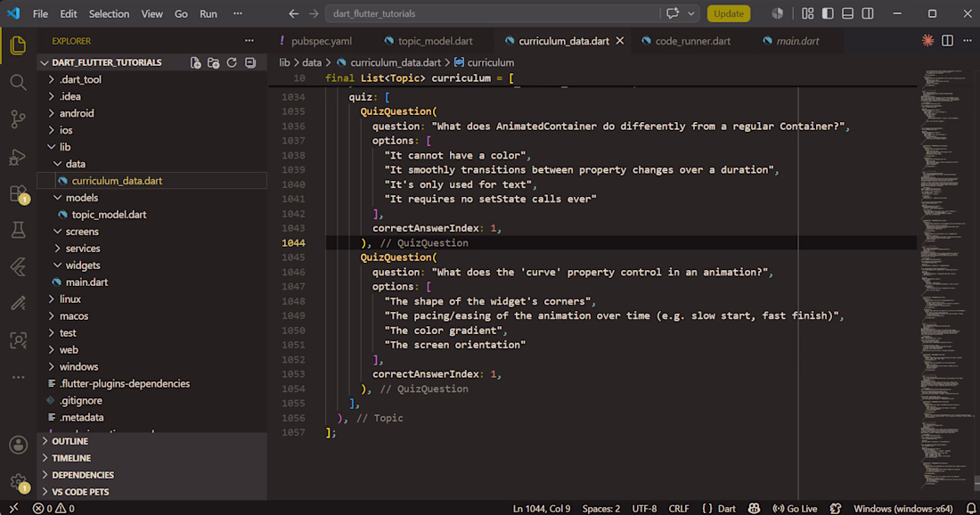Change indentation setting Spaces: 2
The image size is (980, 515).
[601, 508]
